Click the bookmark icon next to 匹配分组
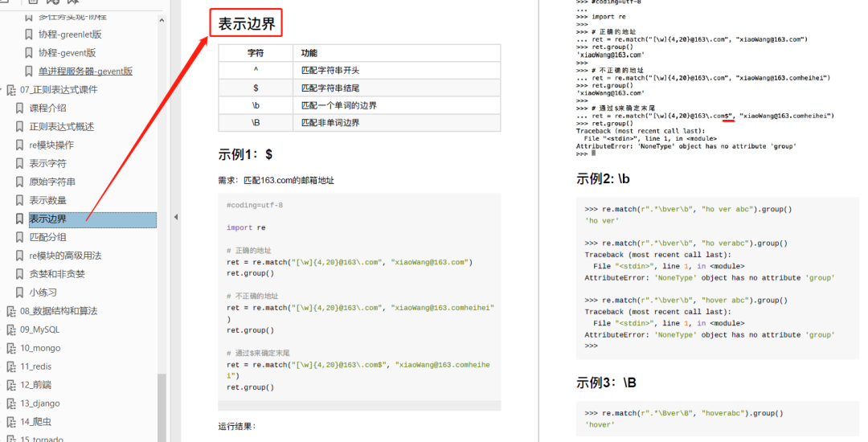 coord(20,238)
